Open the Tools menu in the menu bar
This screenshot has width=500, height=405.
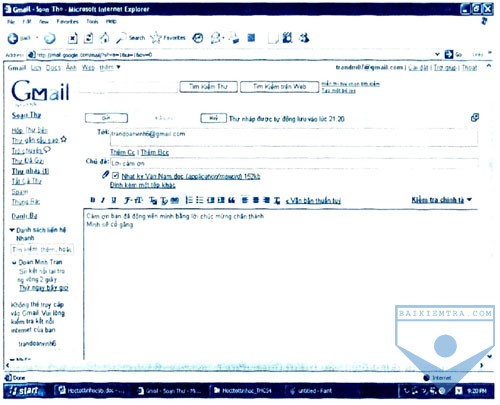(x=92, y=22)
